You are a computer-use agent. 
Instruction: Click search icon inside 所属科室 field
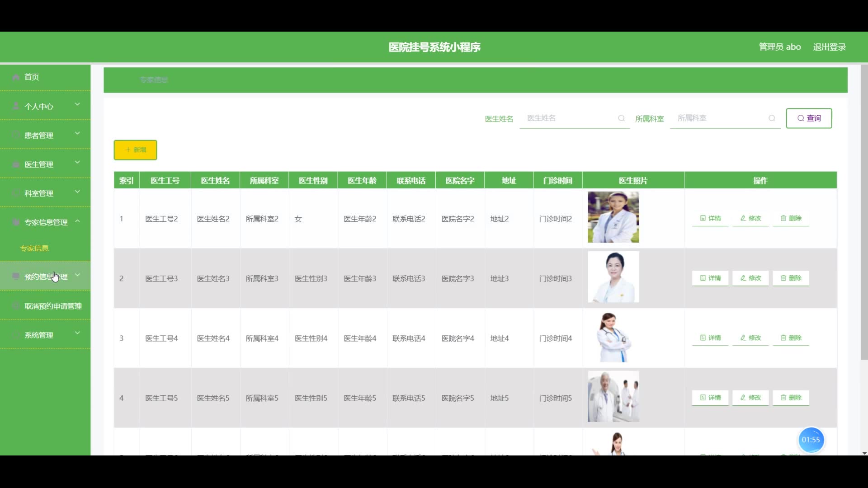click(772, 118)
